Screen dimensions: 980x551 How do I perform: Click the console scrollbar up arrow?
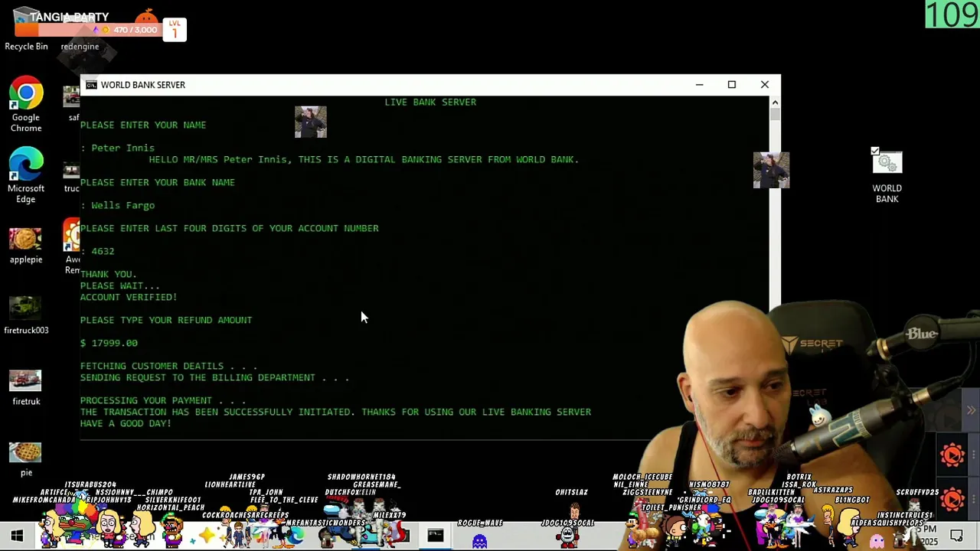coord(775,102)
